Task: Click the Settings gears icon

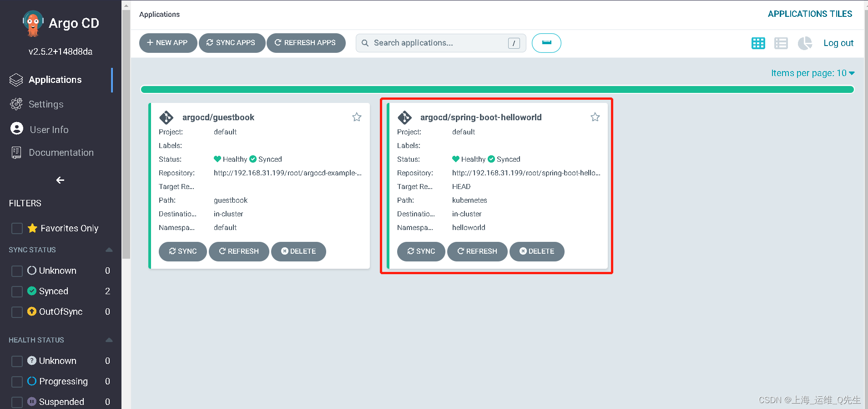Action: click(x=16, y=104)
